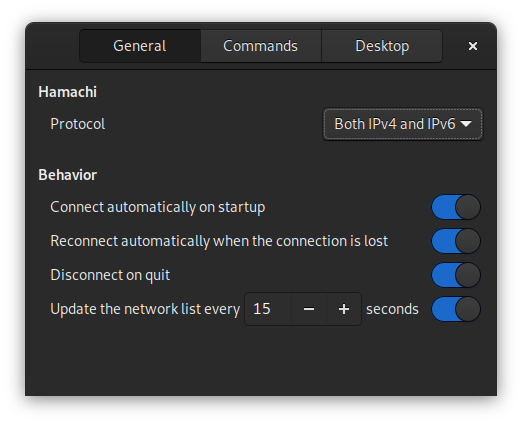The image size is (522, 424).
Task: Toggle the network list update interval switch
Action: (456, 309)
